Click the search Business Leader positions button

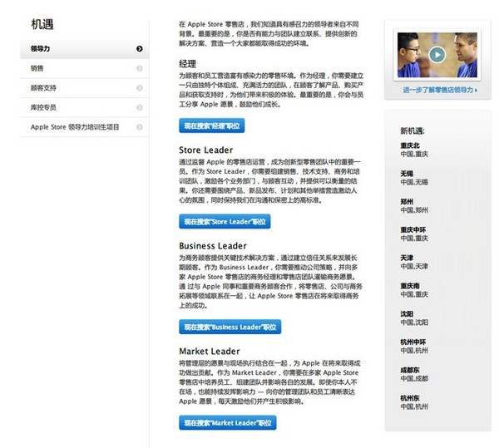[230, 327]
